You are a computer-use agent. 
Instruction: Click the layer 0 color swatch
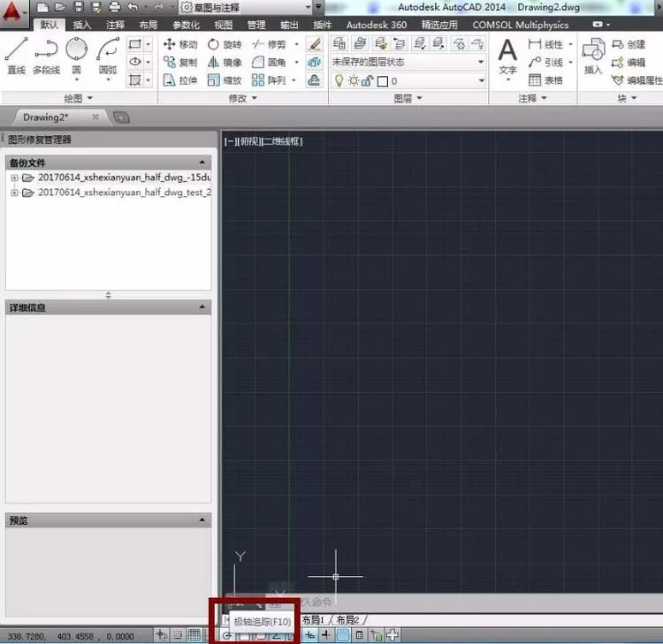382,81
